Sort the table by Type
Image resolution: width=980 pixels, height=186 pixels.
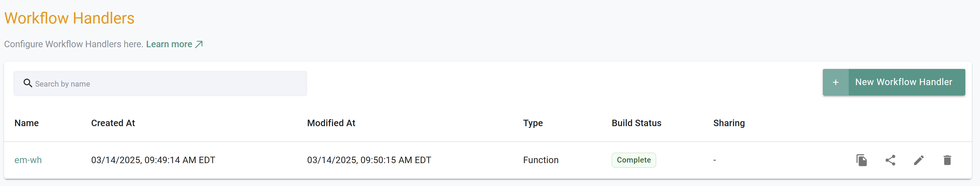(x=533, y=123)
